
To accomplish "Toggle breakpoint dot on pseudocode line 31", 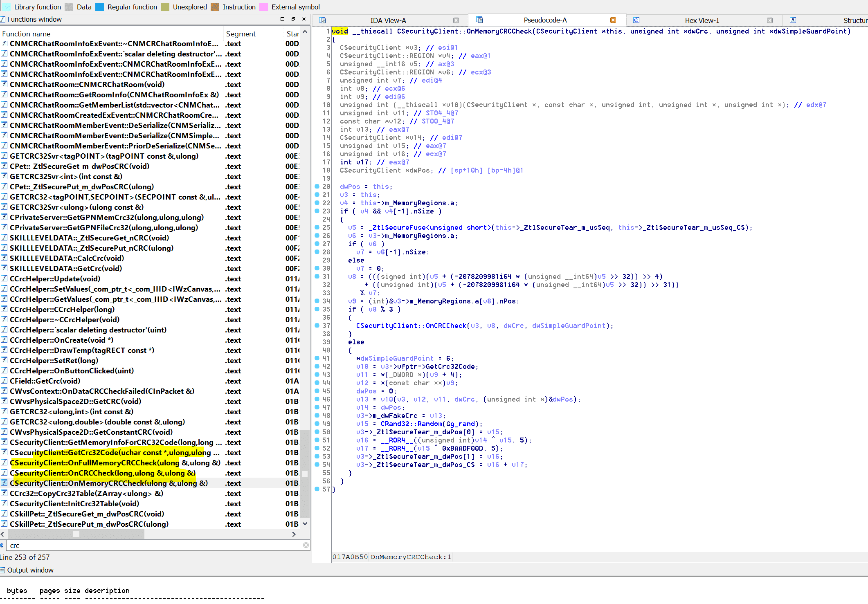I will [317, 276].
